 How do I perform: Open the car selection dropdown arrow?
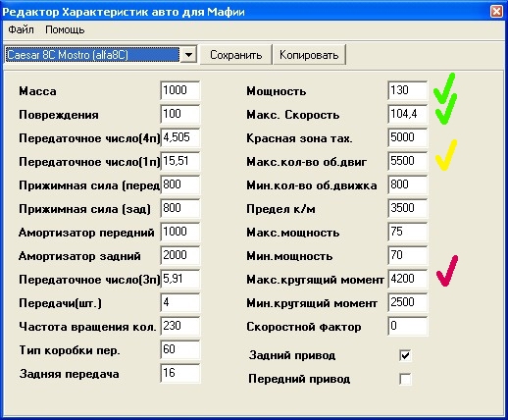(188, 54)
